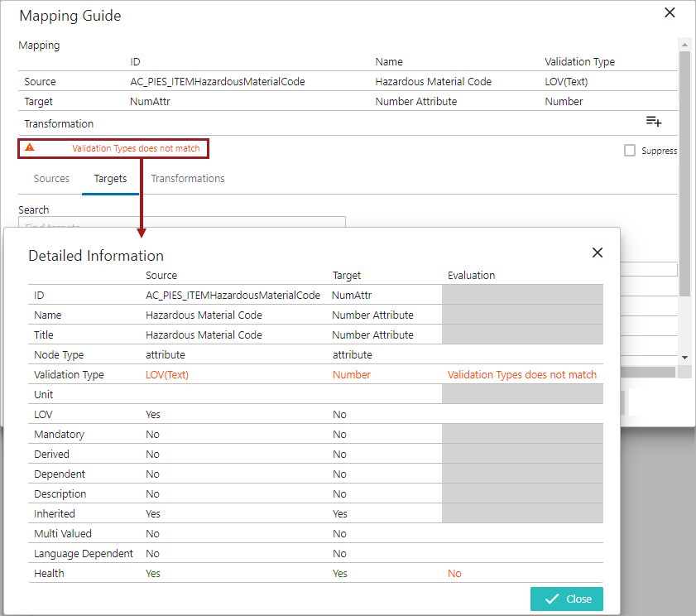Select the NumAttr target row ID
Viewport: 696px width, 616px height.
point(150,101)
